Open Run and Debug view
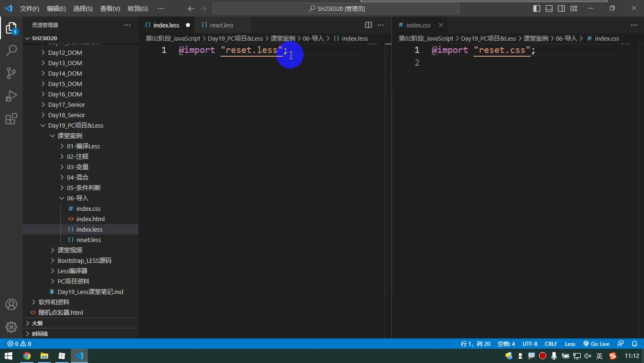 click(x=11, y=95)
